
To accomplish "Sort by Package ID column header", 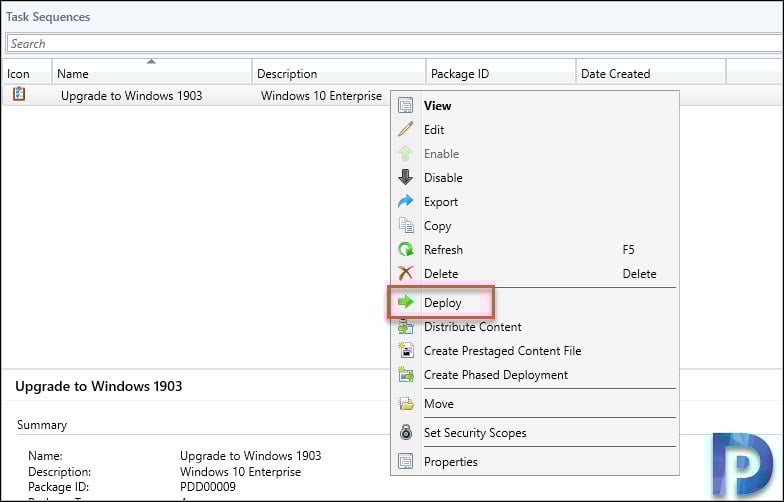I will tap(500, 74).
